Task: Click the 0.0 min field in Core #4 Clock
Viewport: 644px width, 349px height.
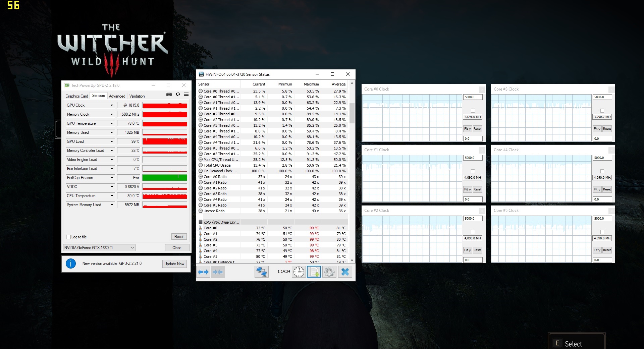Action: pos(602,199)
